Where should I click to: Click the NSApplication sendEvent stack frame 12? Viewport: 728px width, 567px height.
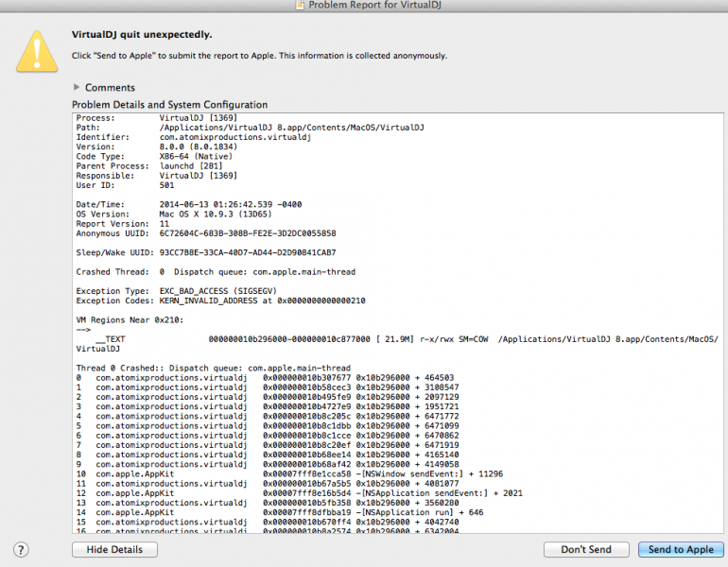coord(299,493)
